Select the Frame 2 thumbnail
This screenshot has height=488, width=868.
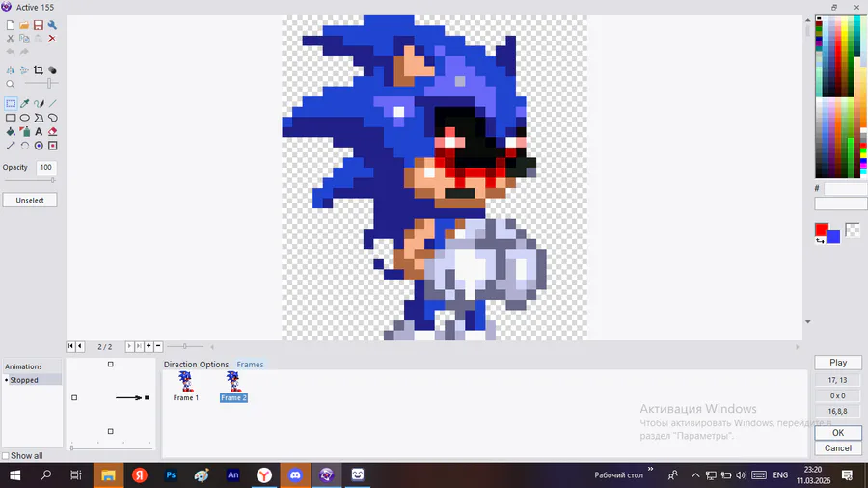click(233, 386)
